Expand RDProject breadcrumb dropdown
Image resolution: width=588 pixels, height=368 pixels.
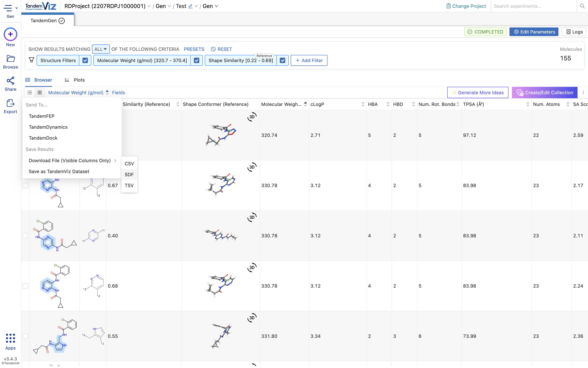pos(149,6)
